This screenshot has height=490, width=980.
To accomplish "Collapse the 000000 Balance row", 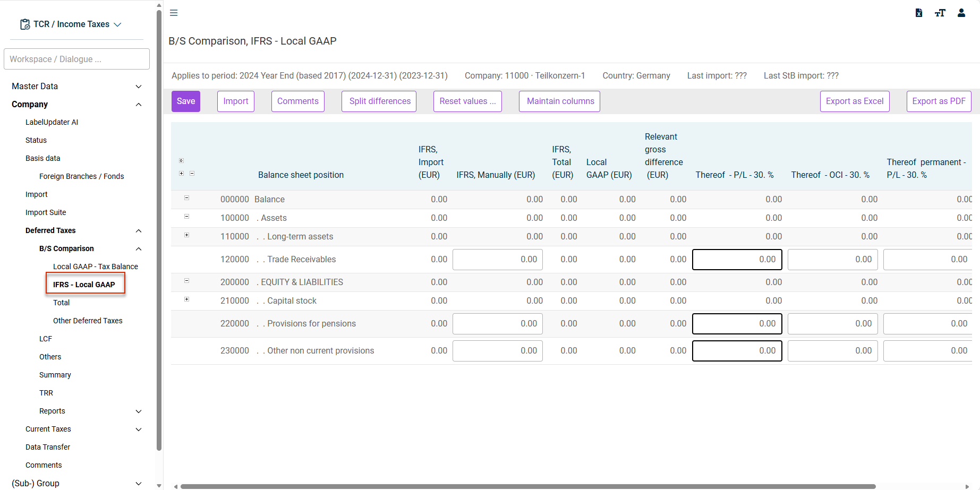I will point(187,197).
